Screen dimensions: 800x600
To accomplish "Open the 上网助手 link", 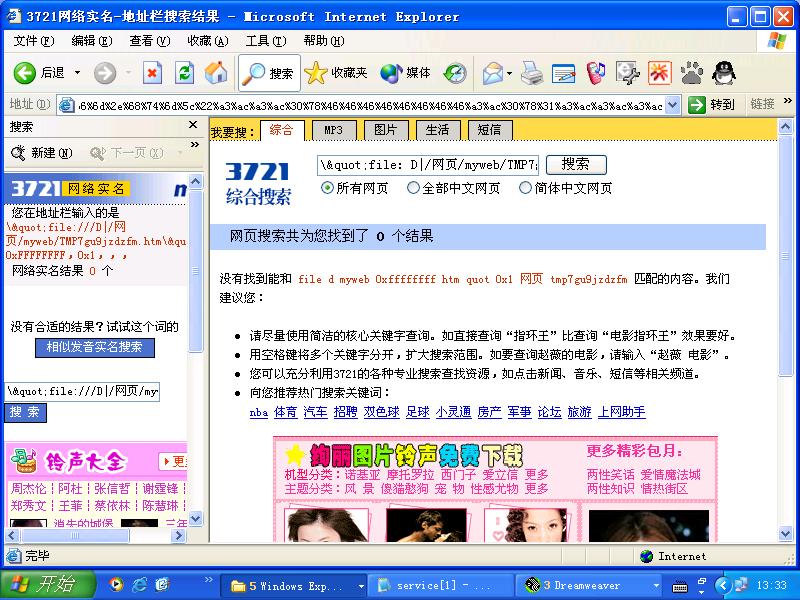I will pyautogui.click(x=621, y=412).
